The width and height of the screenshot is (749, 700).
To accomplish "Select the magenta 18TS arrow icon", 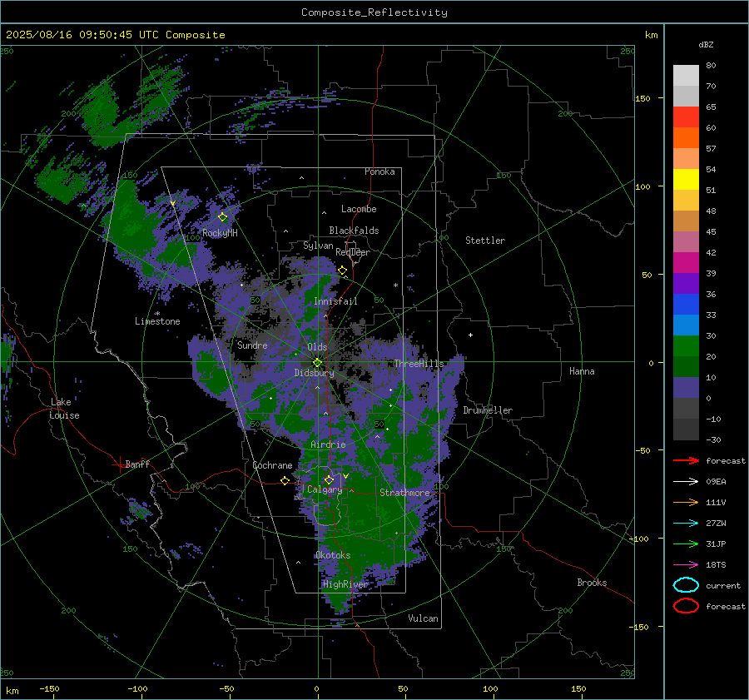I will pyautogui.click(x=686, y=565).
